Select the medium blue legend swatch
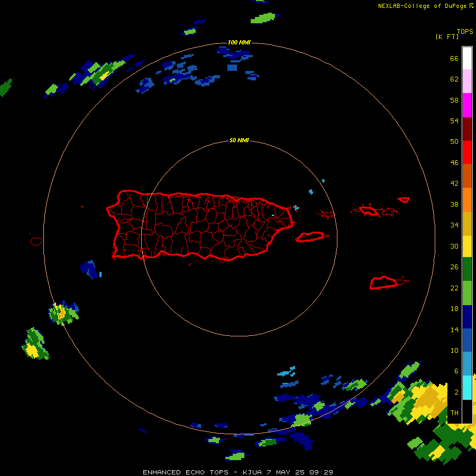476x476 pixels. 467,340
